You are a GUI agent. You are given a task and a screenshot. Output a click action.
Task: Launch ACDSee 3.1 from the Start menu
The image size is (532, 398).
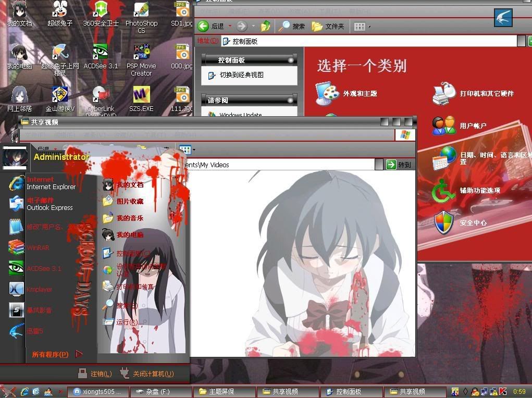click(x=35, y=268)
